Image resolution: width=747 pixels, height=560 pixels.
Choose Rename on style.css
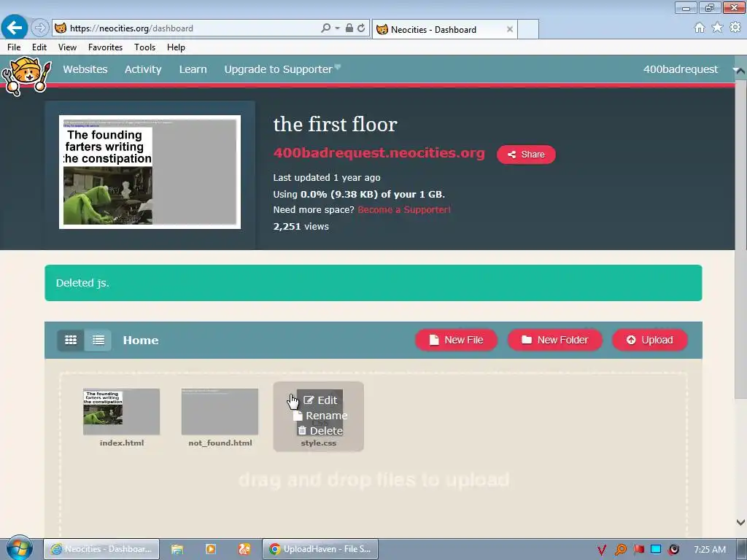tap(321, 416)
